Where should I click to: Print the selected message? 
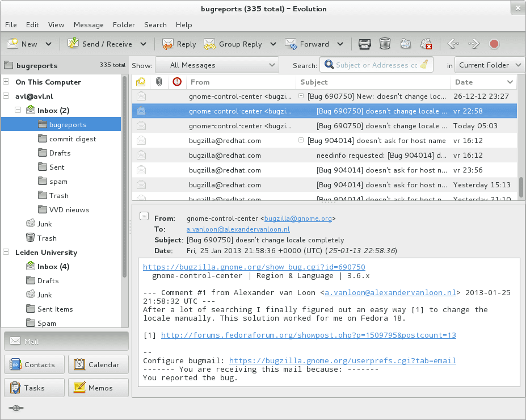pos(364,44)
